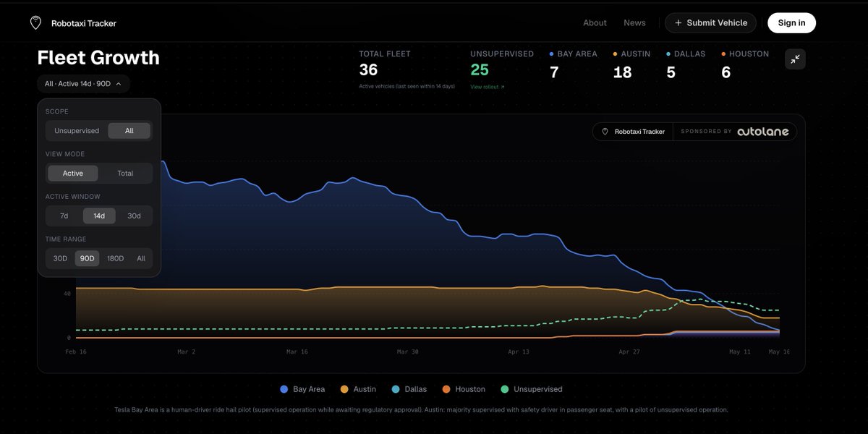
Task: Switch view mode to Total
Action: tap(125, 174)
